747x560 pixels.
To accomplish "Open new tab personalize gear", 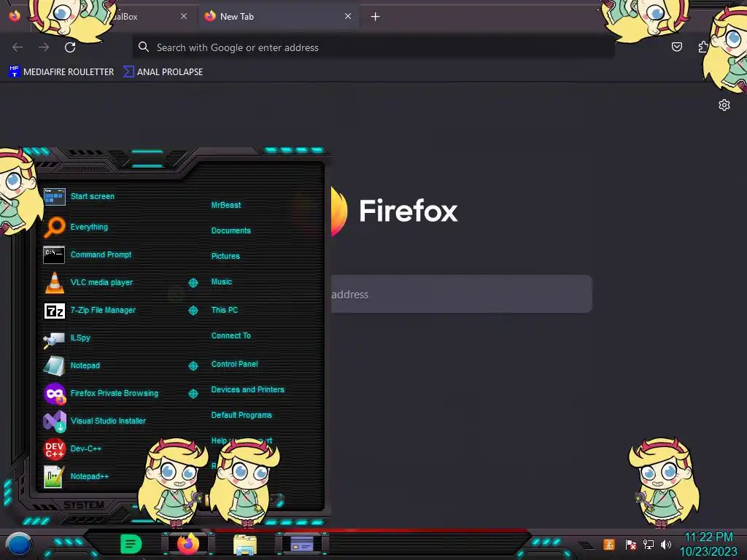I will point(724,105).
